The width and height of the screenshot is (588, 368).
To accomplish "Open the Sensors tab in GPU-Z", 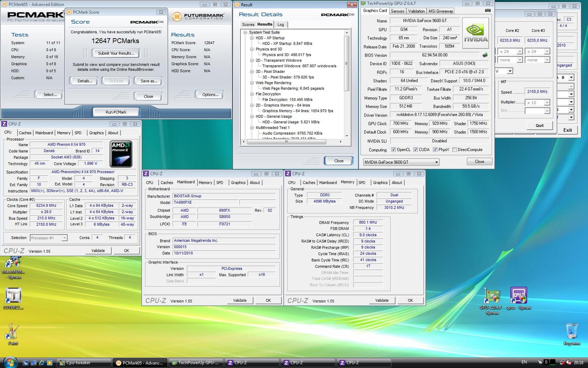I will [x=398, y=11].
